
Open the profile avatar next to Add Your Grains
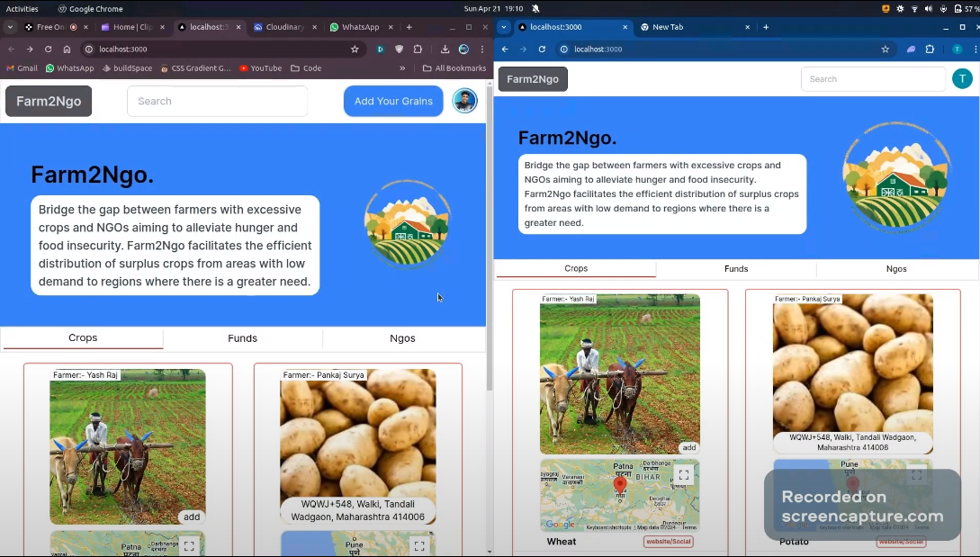click(464, 101)
